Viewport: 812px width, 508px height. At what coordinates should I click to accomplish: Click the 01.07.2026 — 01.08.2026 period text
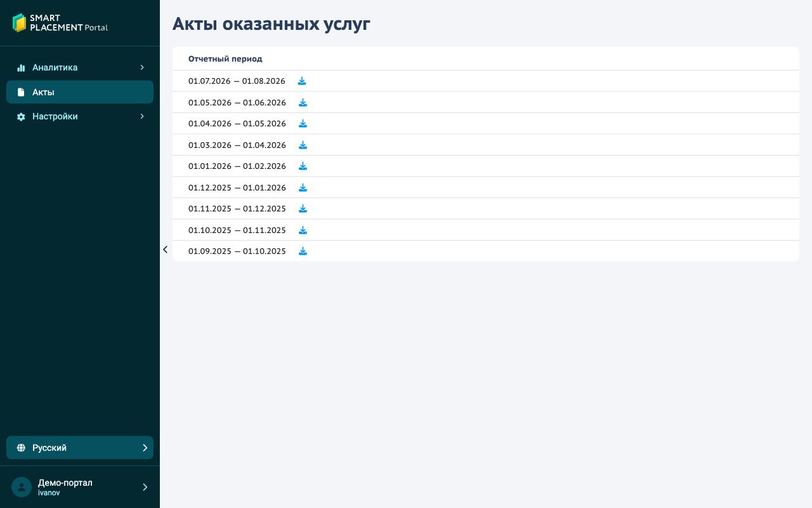237,81
